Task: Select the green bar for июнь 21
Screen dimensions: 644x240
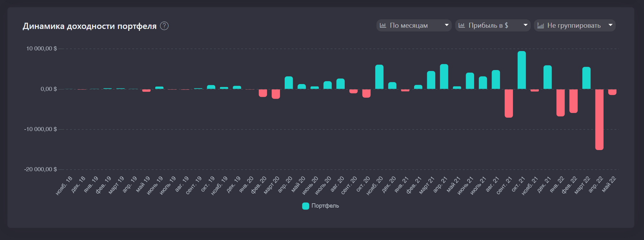Action: pyautogui.click(x=470, y=81)
